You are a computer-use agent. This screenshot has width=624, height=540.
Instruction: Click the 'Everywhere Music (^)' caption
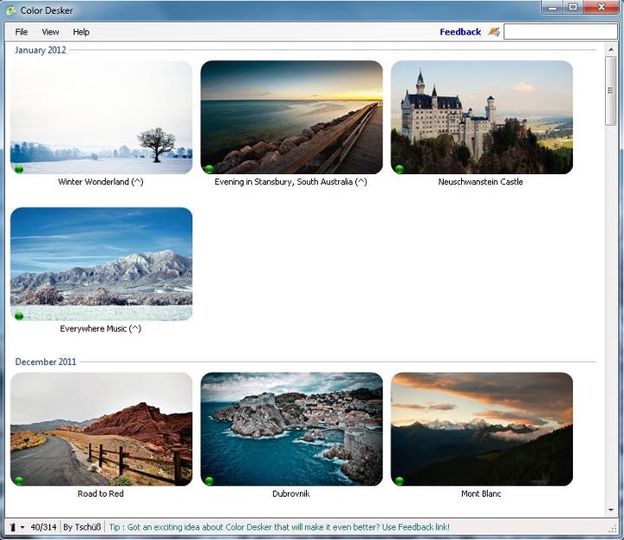coord(101,329)
